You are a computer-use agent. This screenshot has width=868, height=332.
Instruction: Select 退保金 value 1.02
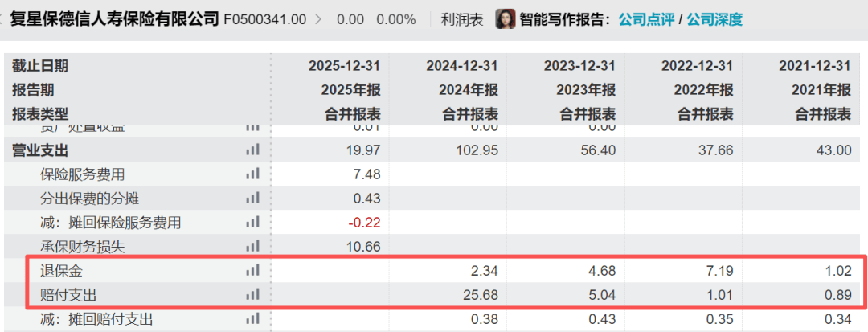point(837,270)
